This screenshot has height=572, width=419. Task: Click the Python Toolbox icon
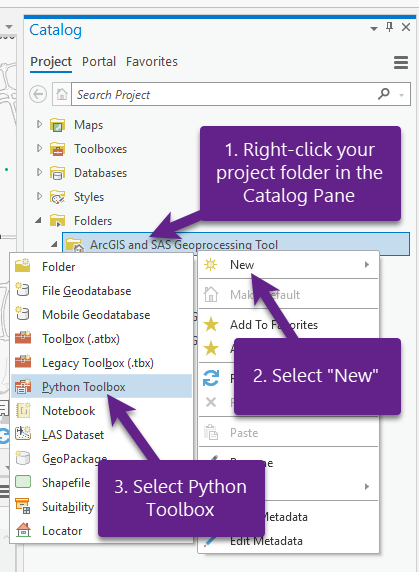(x=23, y=386)
